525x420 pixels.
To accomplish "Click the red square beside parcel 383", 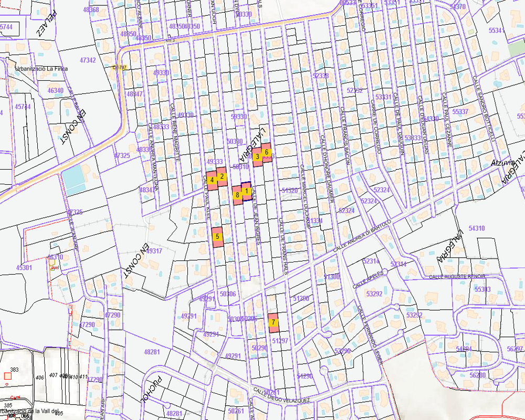I will [7, 375].
